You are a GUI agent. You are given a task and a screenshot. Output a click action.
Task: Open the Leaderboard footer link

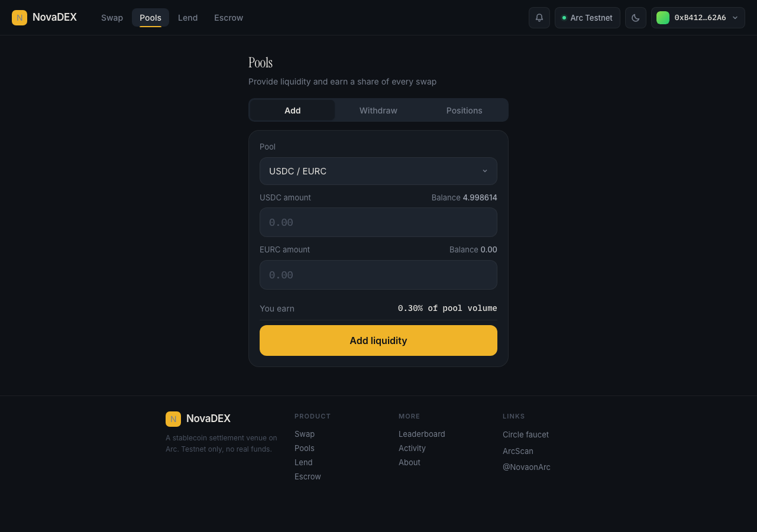click(422, 434)
